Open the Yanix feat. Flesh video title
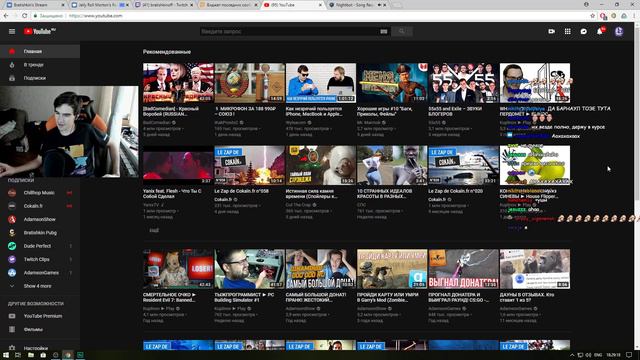 (172, 193)
